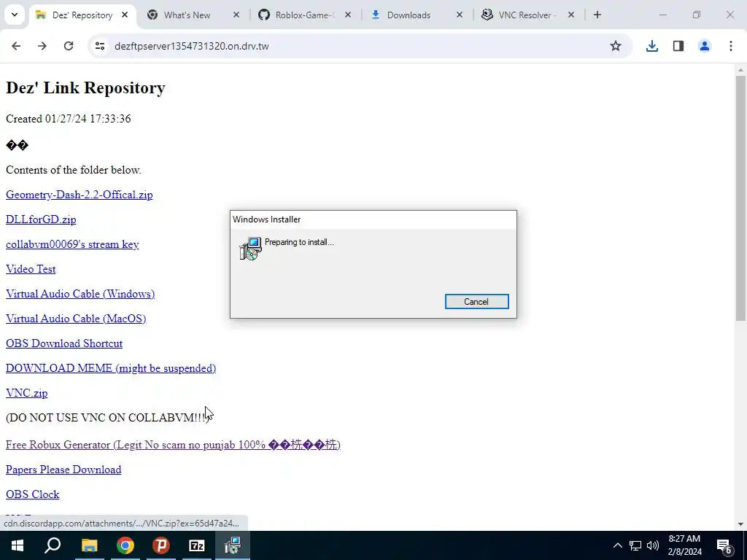This screenshot has width=747, height=560.
Task: Open the tab search dropdown arrow
Action: click(15, 15)
